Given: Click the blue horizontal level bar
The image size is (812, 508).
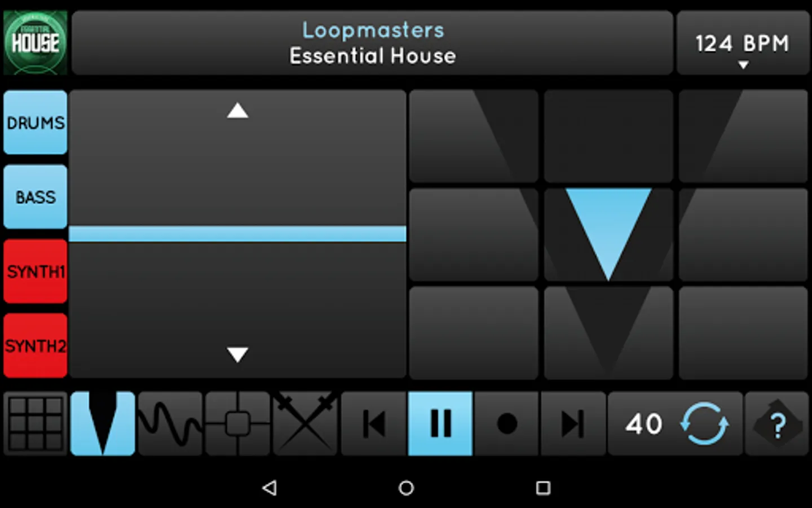Looking at the screenshot, I should (x=237, y=234).
